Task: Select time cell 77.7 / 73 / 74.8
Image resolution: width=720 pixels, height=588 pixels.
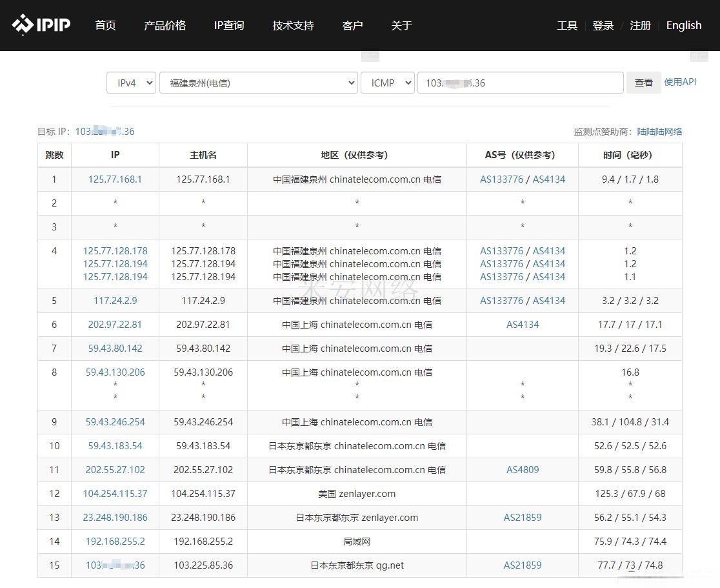Action: [x=630, y=565]
